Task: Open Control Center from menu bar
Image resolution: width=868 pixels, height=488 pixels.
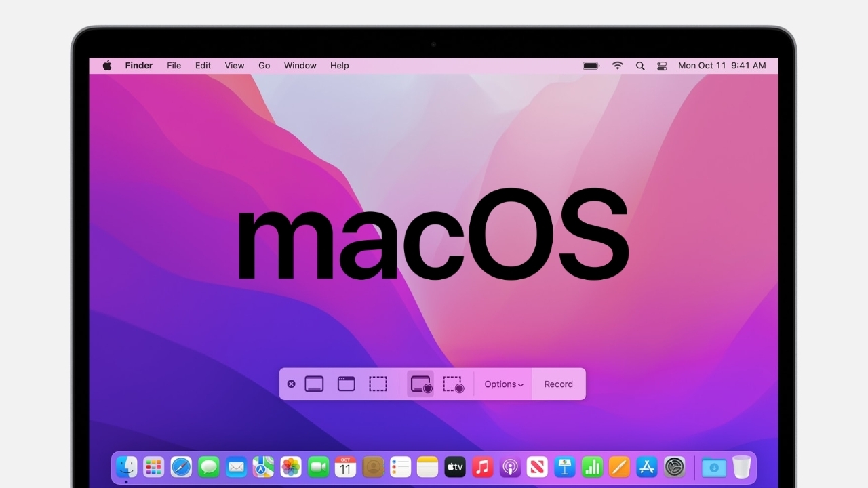Action: pyautogui.click(x=662, y=66)
